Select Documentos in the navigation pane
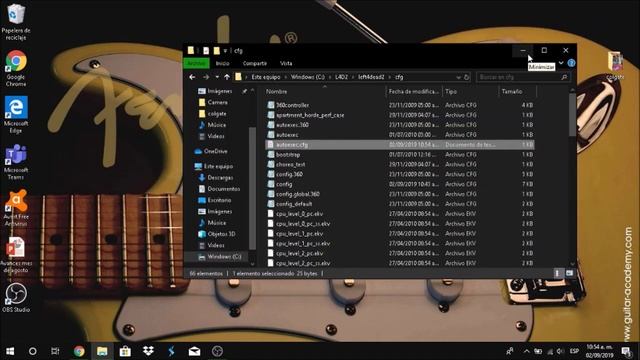Image resolution: width=640 pixels, height=360 pixels. tap(224, 189)
